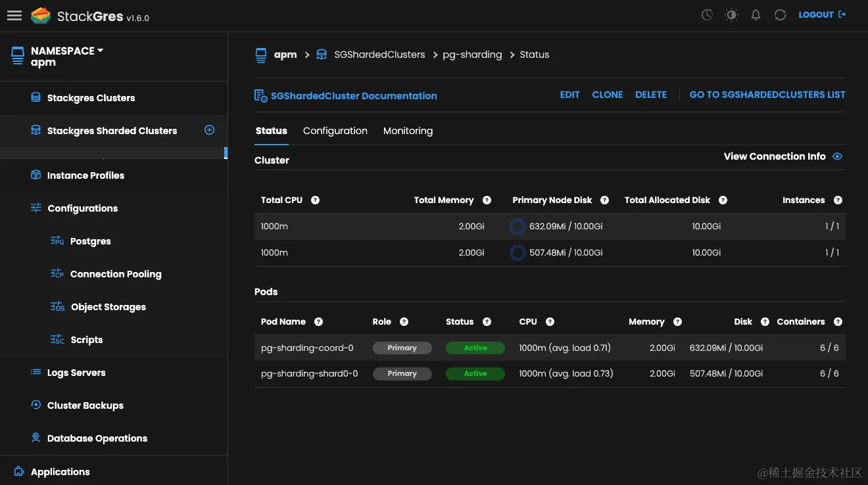Click help icon next to Containers
Viewport: 868px width, 485px height.
point(838,321)
